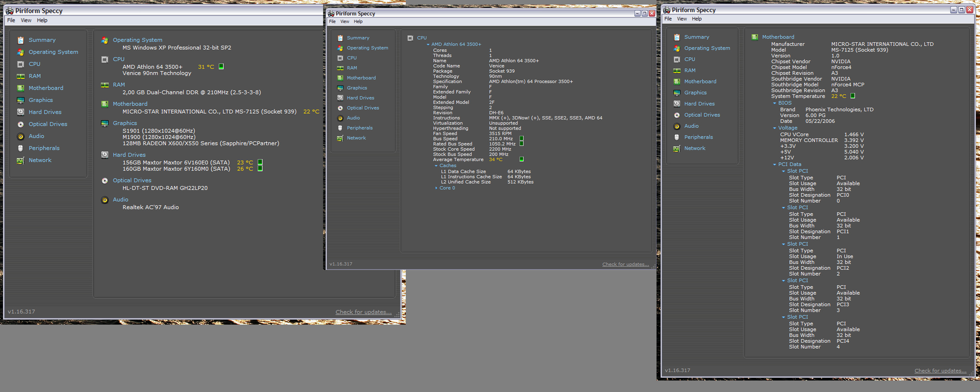Open Help menu in right Speccy window
Viewport: 980px width, 392px height.
pyautogui.click(x=697, y=19)
